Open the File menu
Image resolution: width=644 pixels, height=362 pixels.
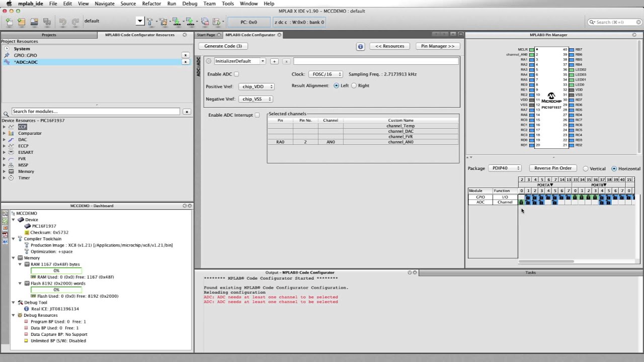click(x=53, y=4)
